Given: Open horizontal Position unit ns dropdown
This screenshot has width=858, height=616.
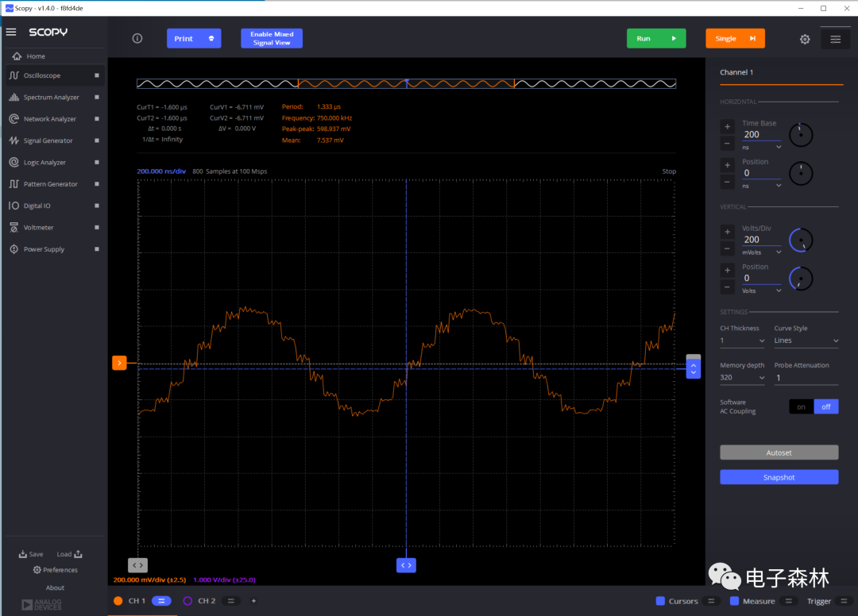Looking at the screenshot, I should point(762,186).
